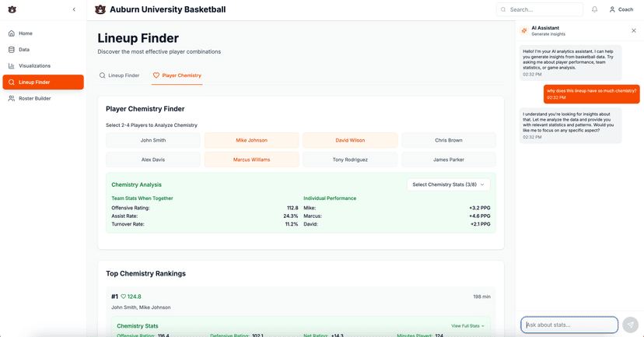Click the Auburn logo in the sidebar header
Viewport: 644px width, 337px height.
pyautogui.click(x=12, y=9)
